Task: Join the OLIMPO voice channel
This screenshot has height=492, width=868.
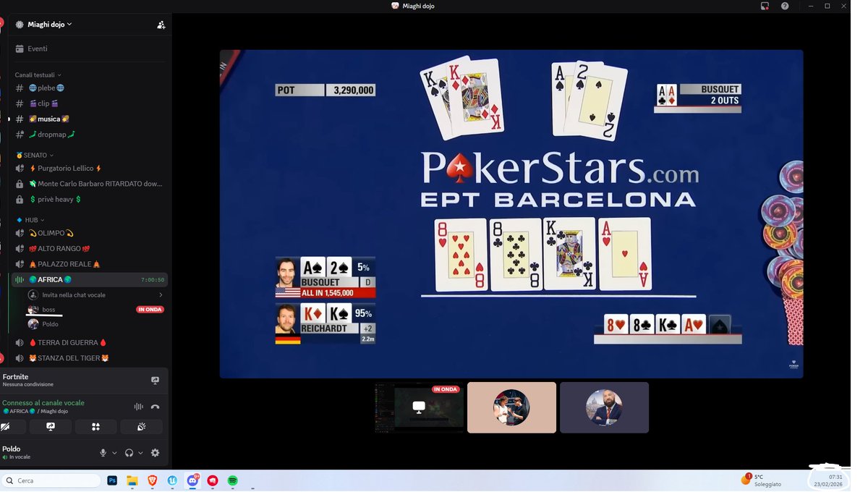Action: click(x=92, y=233)
